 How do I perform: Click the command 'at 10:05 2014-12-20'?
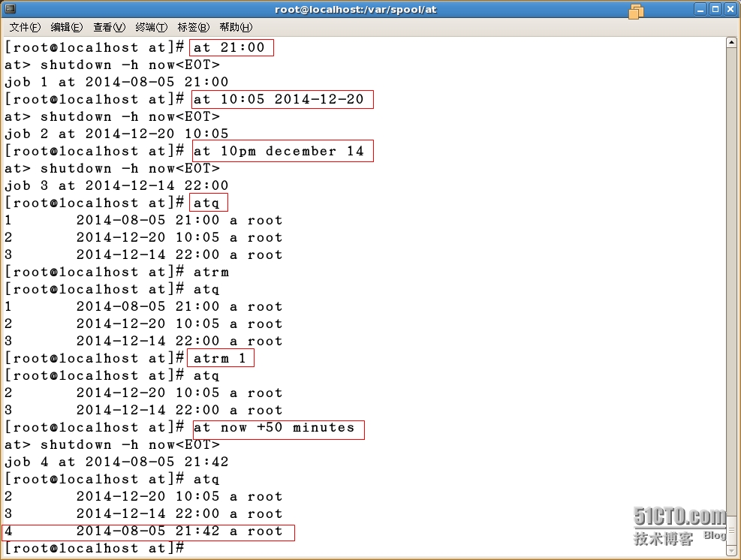279,99
